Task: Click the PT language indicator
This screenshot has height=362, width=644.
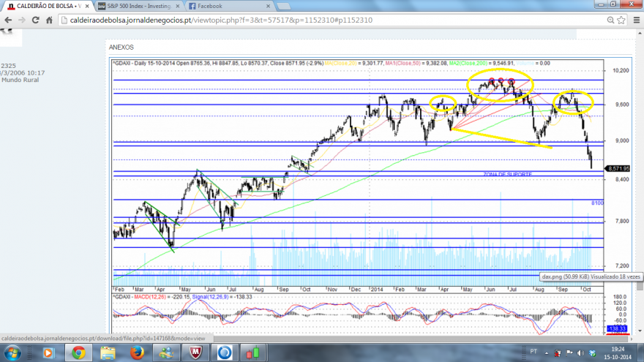Action: tap(533, 351)
